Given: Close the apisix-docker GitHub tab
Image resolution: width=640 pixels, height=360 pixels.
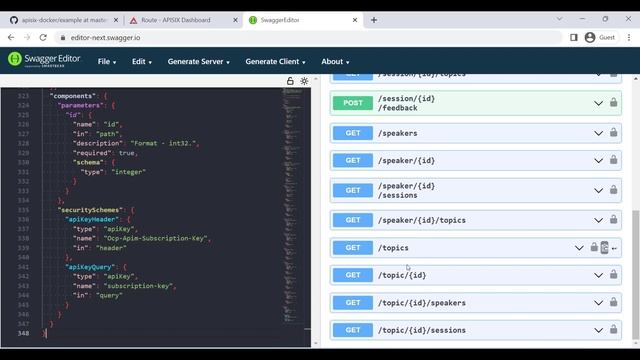Looking at the screenshot, I should coord(116,20).
